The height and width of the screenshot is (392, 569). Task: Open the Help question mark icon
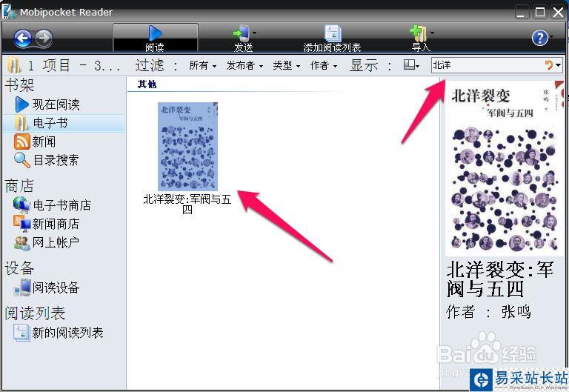(539, 38)
